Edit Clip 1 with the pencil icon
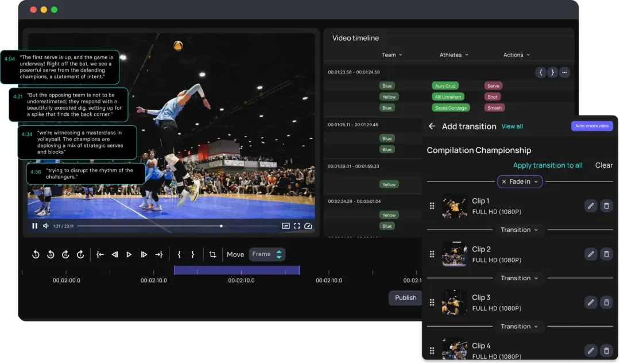620x364 pixels. (590, 206)
